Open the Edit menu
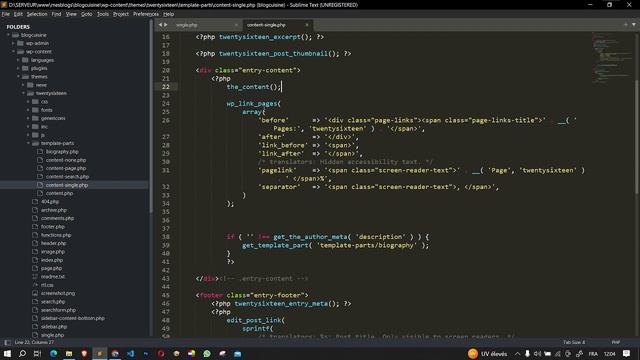The width and height of the screenshot is (640, 360). (18, 14)
